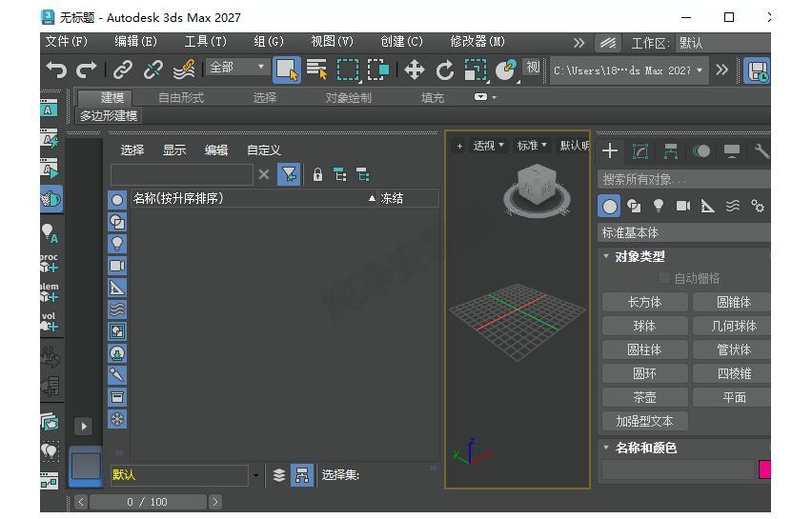This screenshot has height=519, width=812.
Task: Click the Redo arrow in main toolbar
Action: click(x=87, y=70)
